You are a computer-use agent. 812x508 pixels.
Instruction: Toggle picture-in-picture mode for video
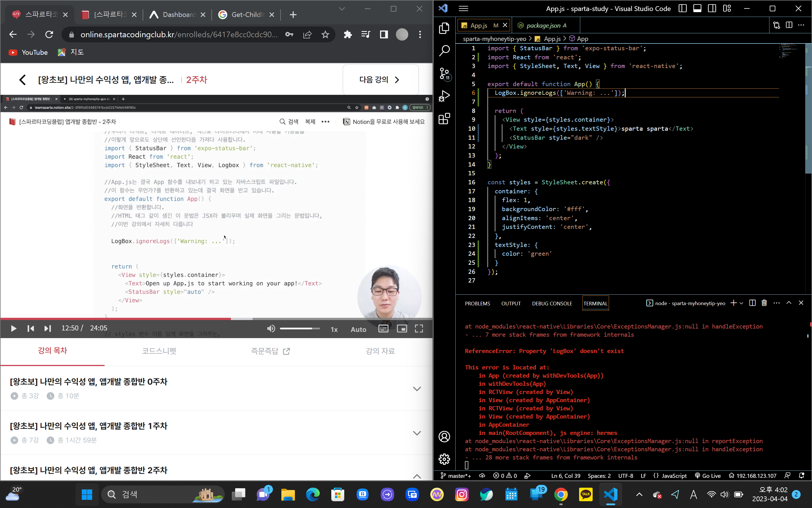402,329
